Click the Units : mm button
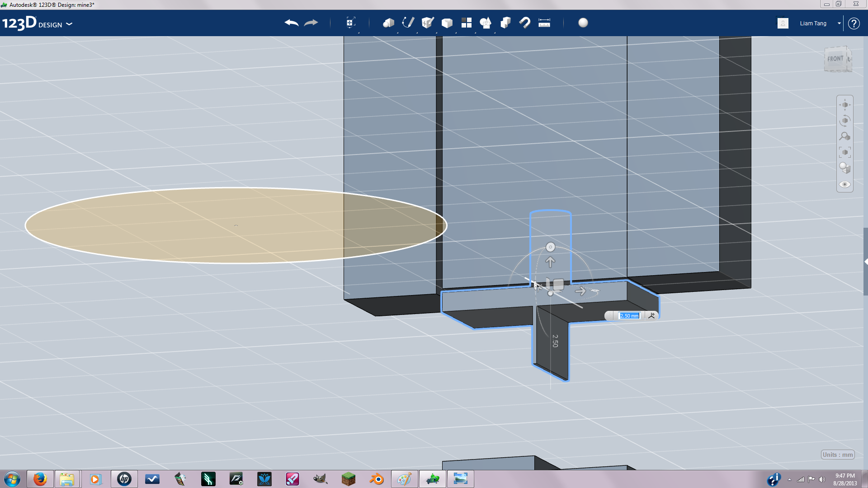The width and height of the screenshot is (868, 488). [x=838, y=455]
